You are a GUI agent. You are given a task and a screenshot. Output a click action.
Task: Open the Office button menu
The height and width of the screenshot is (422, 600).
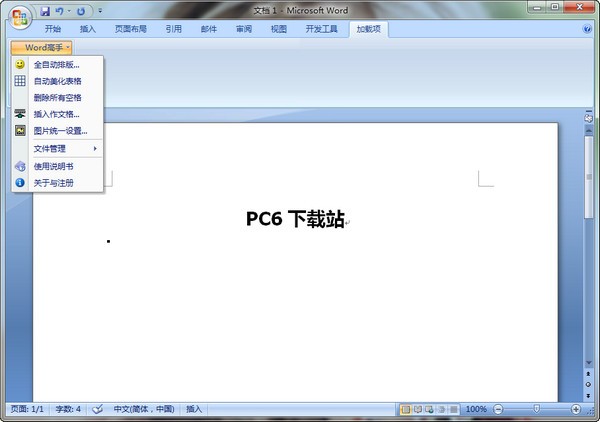(20, 17)
